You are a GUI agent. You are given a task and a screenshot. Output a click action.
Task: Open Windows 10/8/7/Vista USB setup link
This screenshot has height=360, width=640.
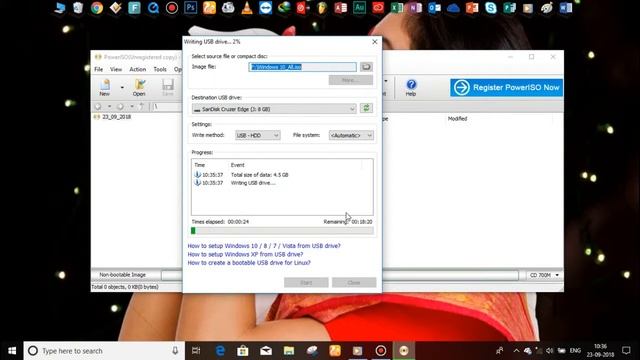tap(264, 246)
